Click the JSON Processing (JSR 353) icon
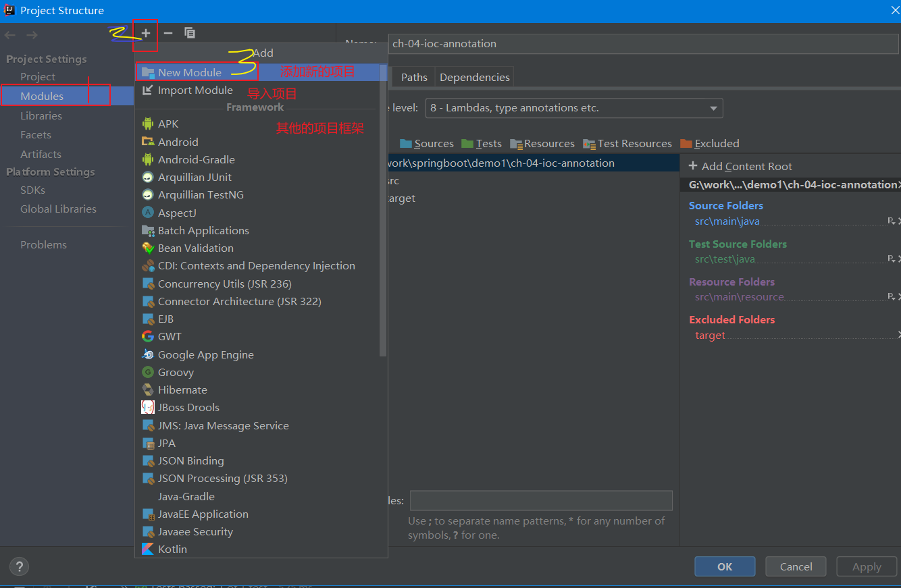Screen dimensions: 901x588 148,478
